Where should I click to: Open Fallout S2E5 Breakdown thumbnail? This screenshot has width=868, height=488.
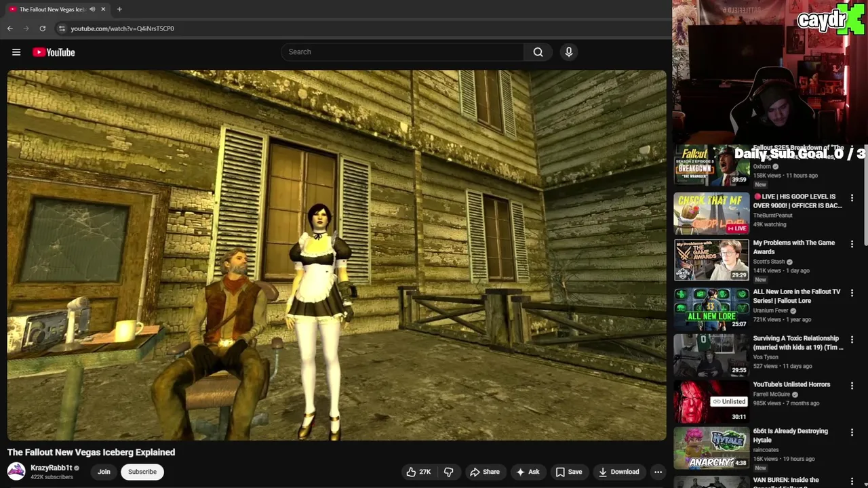click(711, 165)
